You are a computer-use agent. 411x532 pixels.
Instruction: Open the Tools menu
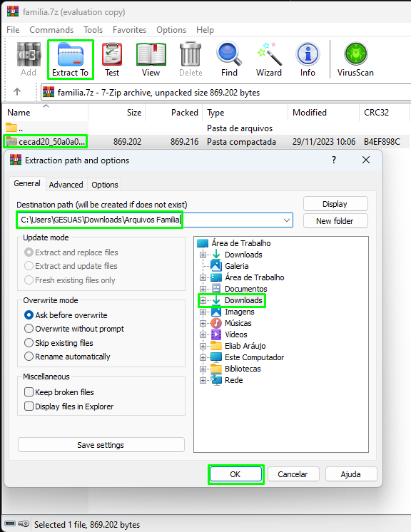point(93,30)
